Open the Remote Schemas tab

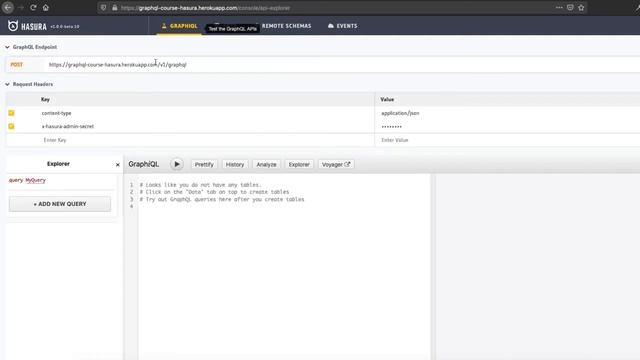pos(287,26)
